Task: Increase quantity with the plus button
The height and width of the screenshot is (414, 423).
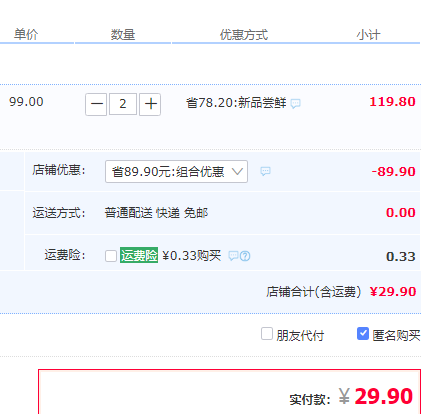Action: click(150, 104)
